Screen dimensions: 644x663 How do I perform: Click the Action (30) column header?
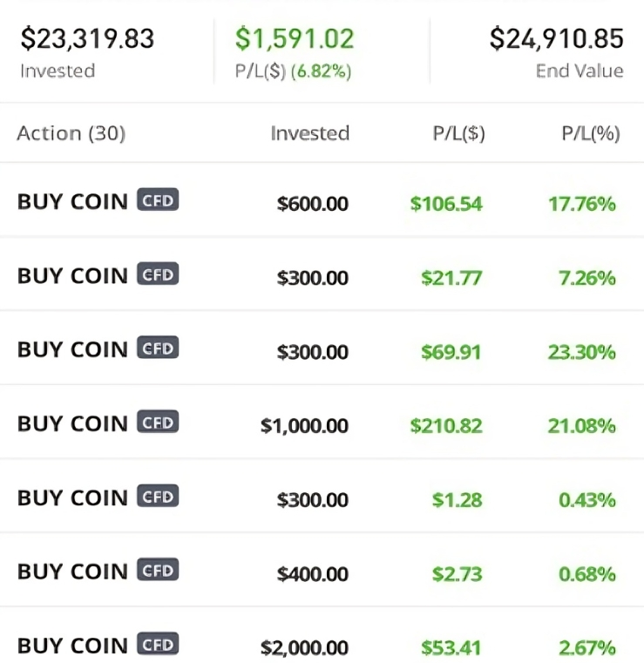[x=71, y=133]
